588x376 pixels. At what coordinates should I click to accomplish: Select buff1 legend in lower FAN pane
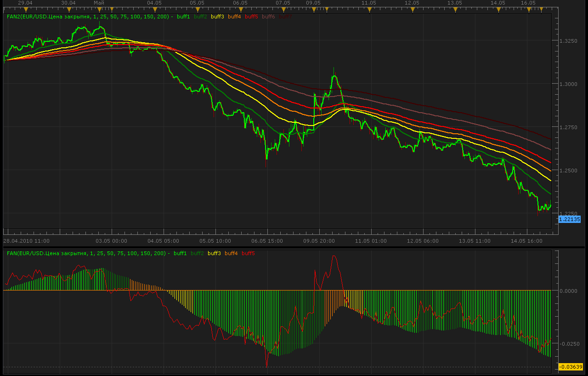tap(181, 253)
